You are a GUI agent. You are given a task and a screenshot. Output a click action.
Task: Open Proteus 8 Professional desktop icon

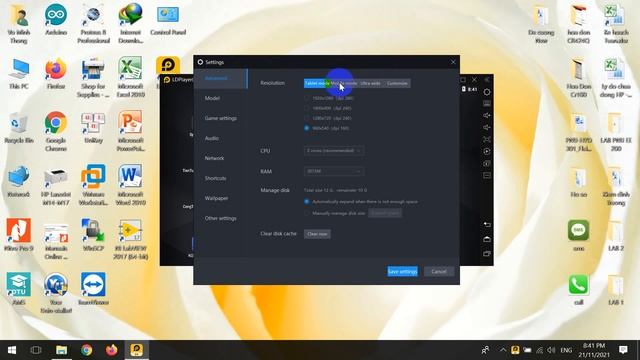tap(93, 23)
